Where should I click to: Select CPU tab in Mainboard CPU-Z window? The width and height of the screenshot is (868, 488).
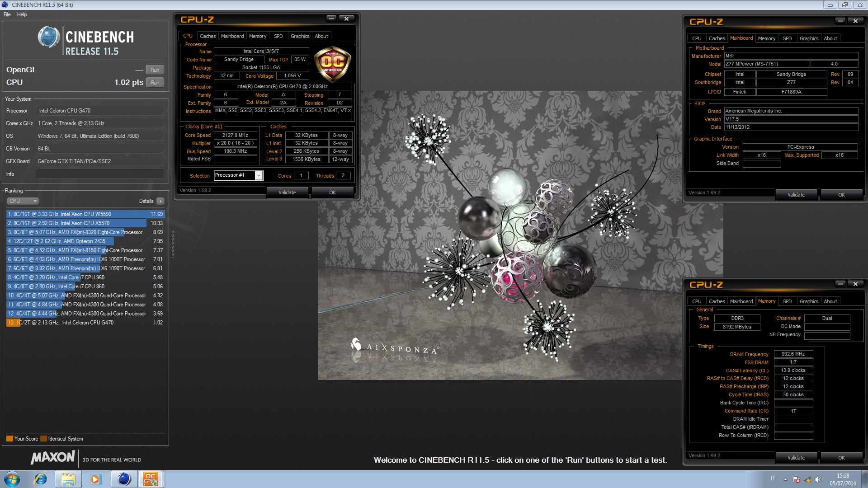[x=697, y=38]
